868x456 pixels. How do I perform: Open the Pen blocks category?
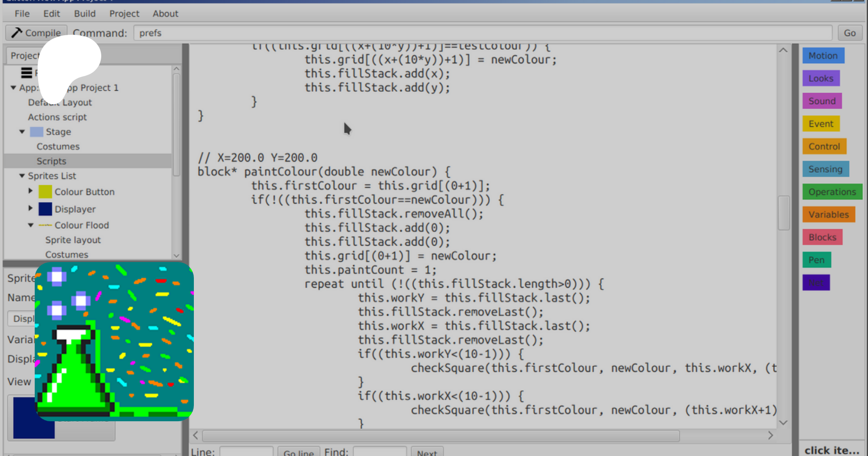(x=816, y=260)
